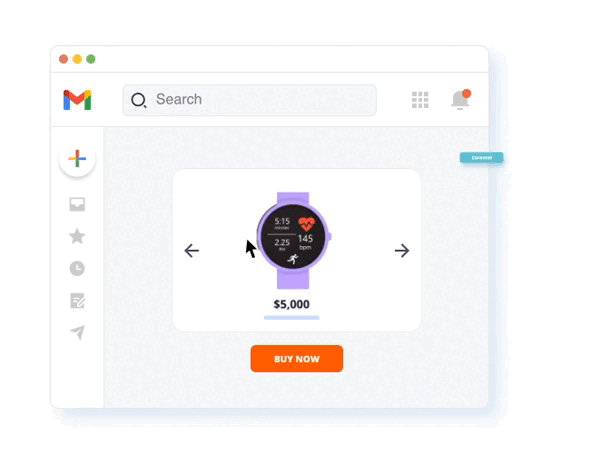Image resolution: width=590 pixels, height=454 pixels.
Task: Click the red close window dot
Action: [64, 59]
